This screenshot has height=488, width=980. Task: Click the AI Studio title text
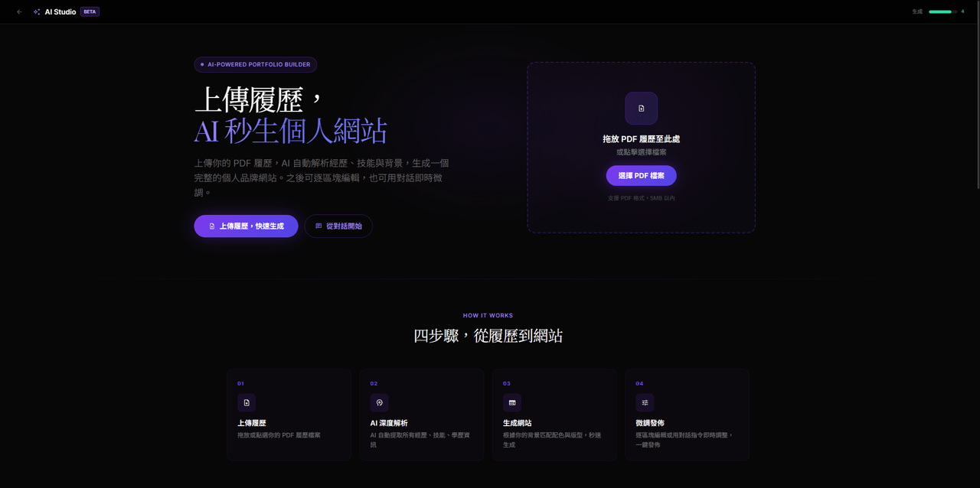click(x=60, y=12)
